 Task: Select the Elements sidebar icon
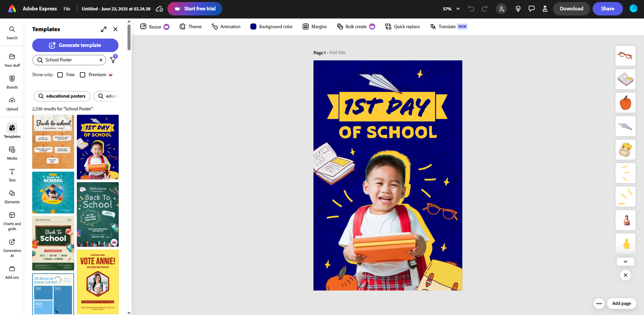tap(12, 196)
